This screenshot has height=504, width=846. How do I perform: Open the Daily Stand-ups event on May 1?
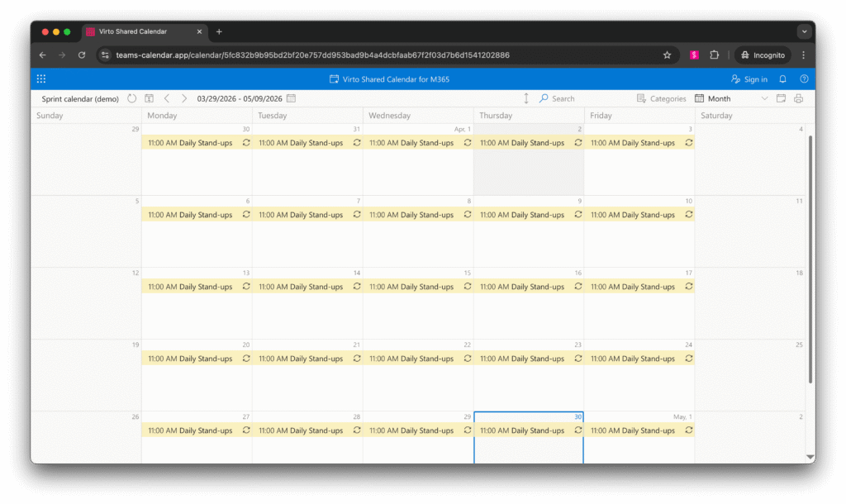pyautogui.click(x=639, y=430)
